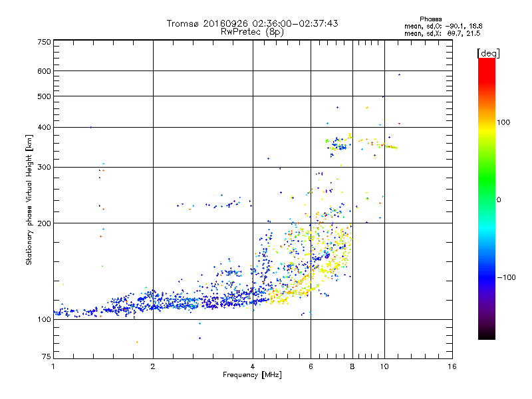This screenshot has height=399, width=532.
Task: Click the x-axis tick label '2'
Action: point(153,366)
